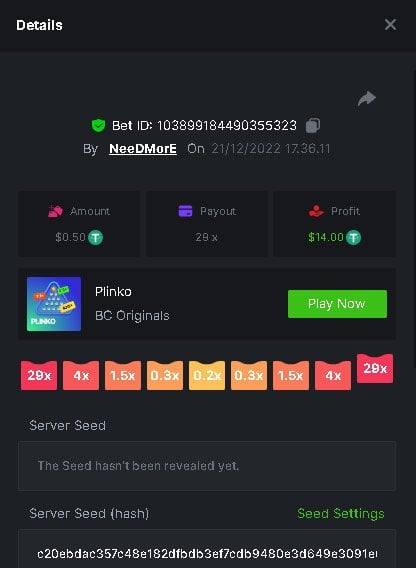416x568 pixels.
Task: Open the Plinko game thumbnail
Action: pos(54,304)
